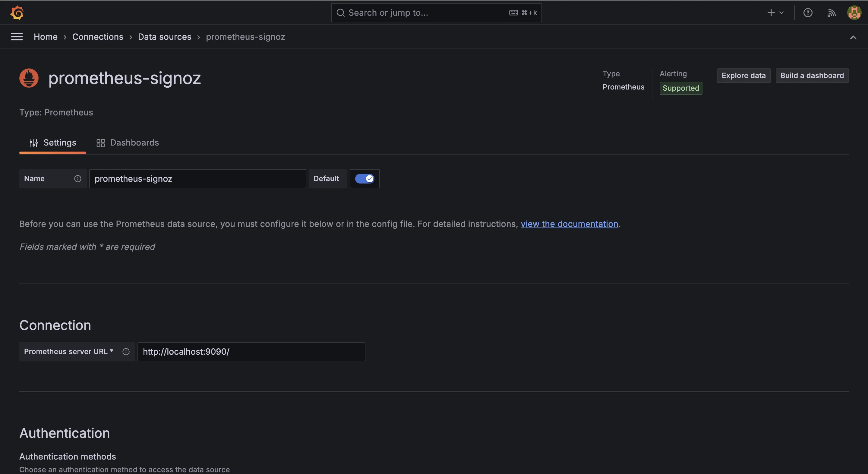Click the prometheus-signoz breadcrumb
Screen dimensions: 868x474
(x=245, y=37)
